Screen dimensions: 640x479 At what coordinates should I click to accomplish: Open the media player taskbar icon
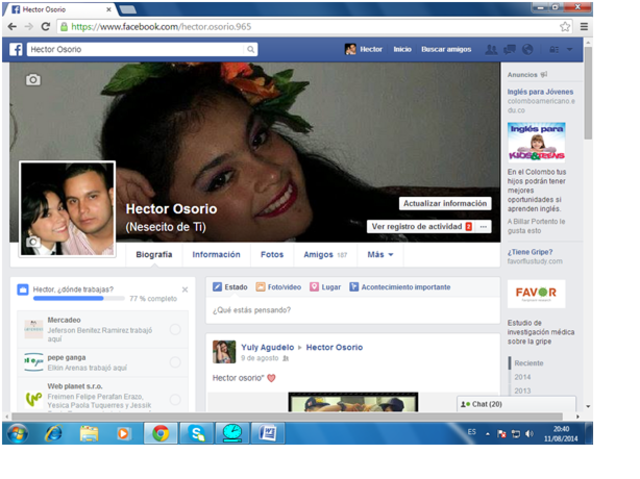click(123, 433)
